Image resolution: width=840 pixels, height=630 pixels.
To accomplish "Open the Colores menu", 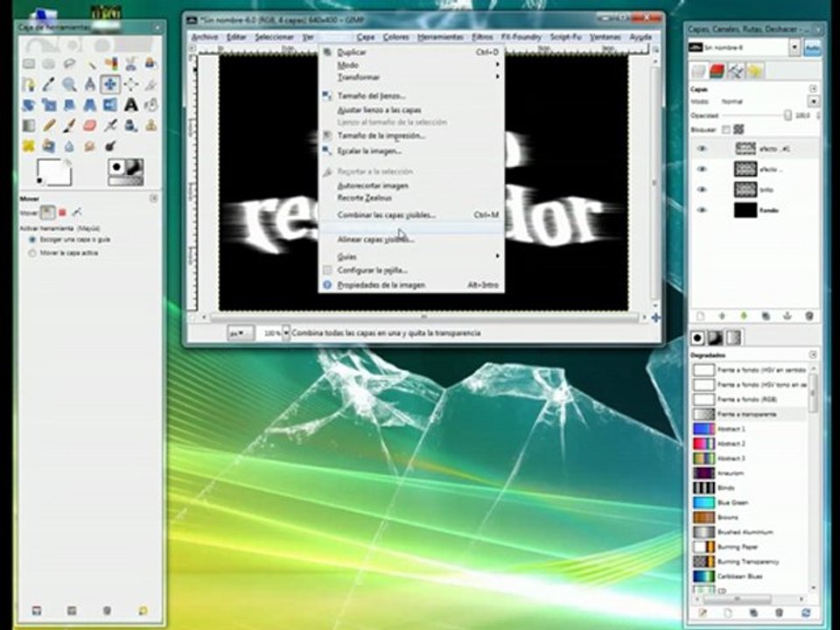I will pos(395,37).
